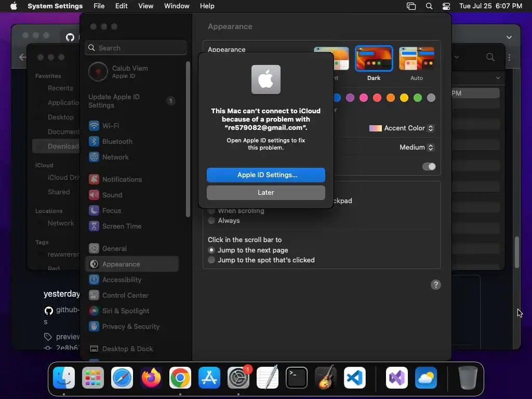Screen dimensions: 532x399
Task: Open Trash from the Dock
Action: pos(468,378)
